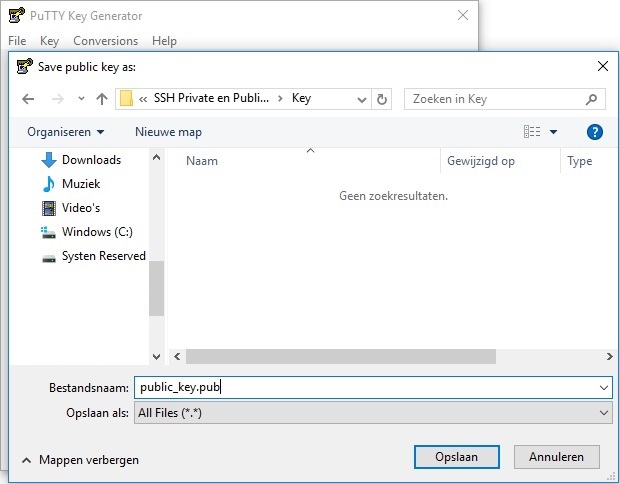Open Muziek in the sidebar

coord(81,184)
